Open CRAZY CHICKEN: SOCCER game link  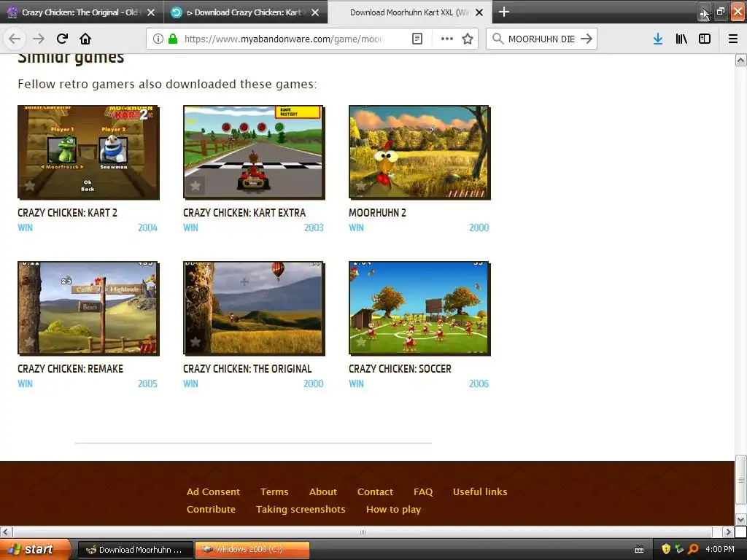(400, 368)
